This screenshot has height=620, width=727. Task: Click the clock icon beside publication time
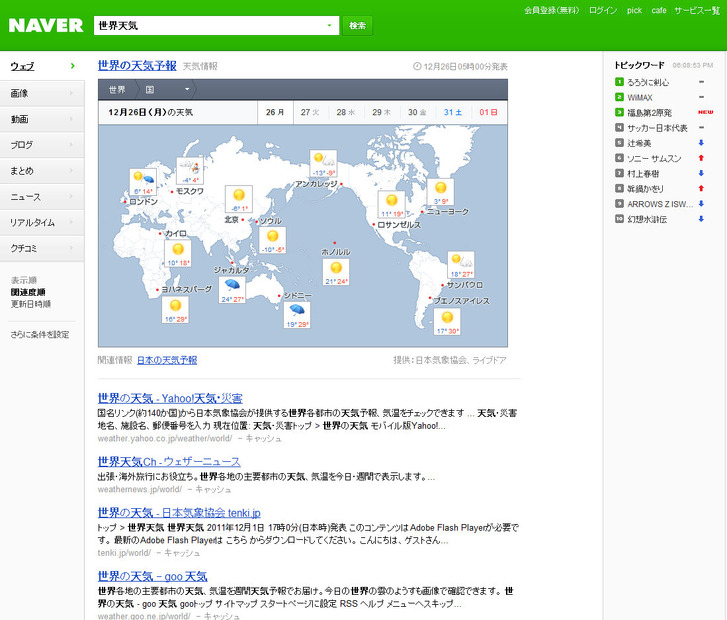click(417, 66)
